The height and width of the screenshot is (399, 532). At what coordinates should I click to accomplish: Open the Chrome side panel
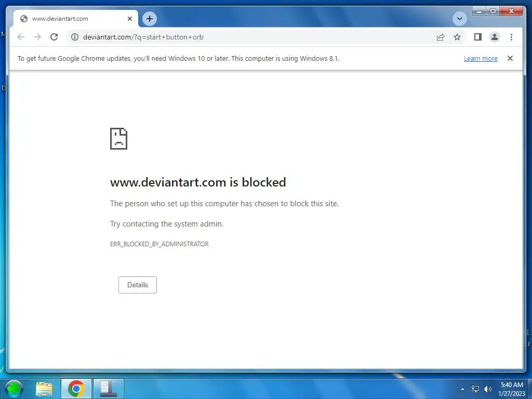[x=478, y=37]
